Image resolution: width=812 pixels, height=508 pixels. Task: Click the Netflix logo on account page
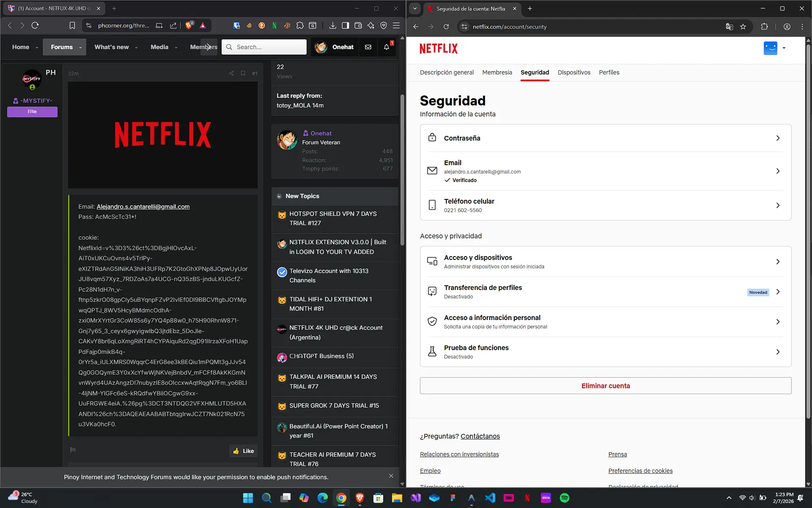pos(439,48)
